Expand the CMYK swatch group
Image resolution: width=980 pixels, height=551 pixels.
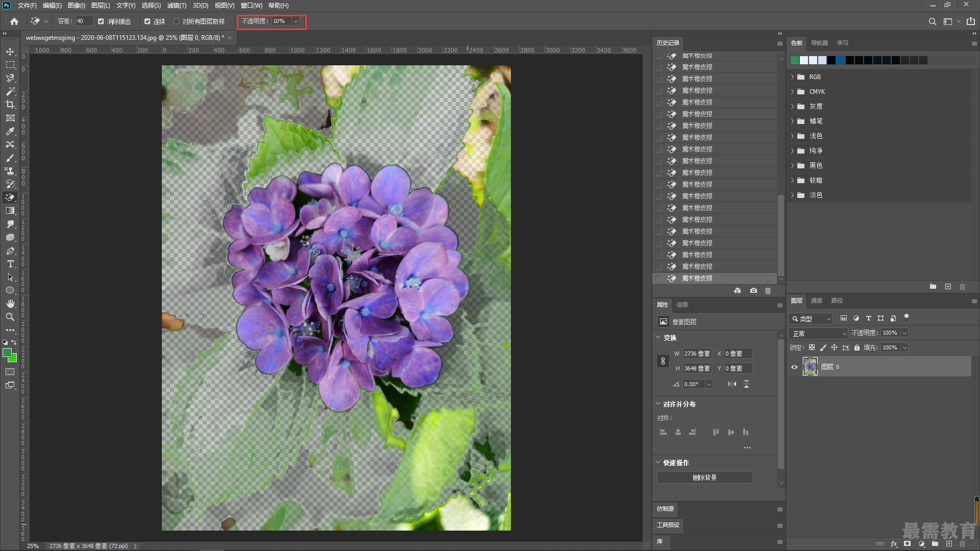(792, 92)
